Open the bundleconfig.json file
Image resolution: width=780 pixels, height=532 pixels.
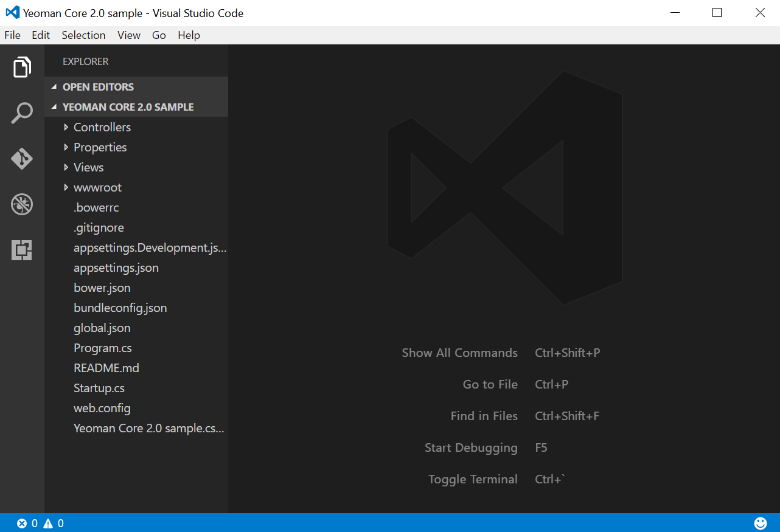(136, 308)
